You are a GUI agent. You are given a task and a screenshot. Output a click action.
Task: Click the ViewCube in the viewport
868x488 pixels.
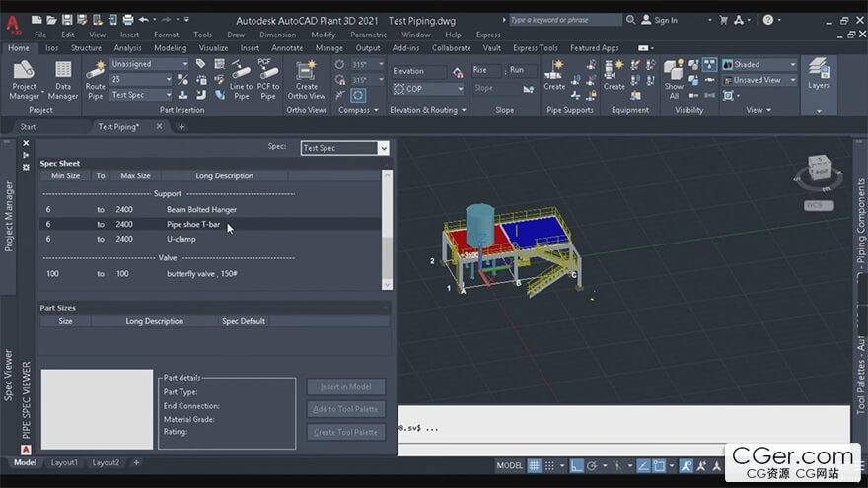[x=818, y=168]
